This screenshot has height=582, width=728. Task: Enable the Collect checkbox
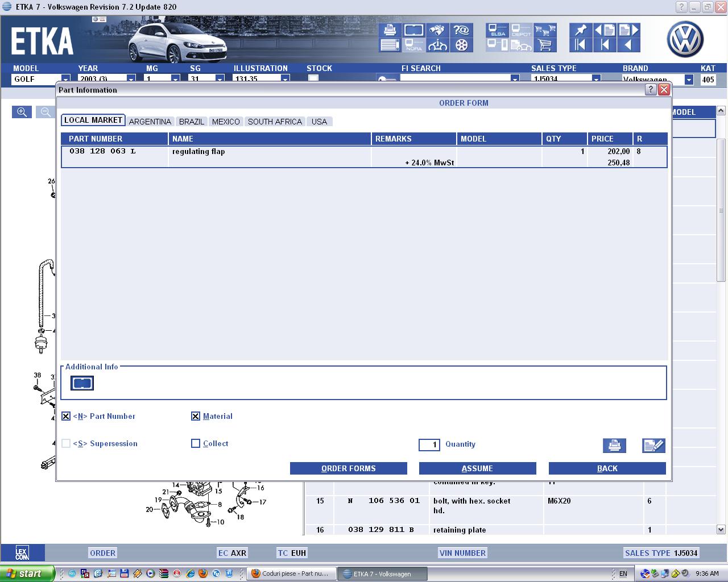[196, 443]
